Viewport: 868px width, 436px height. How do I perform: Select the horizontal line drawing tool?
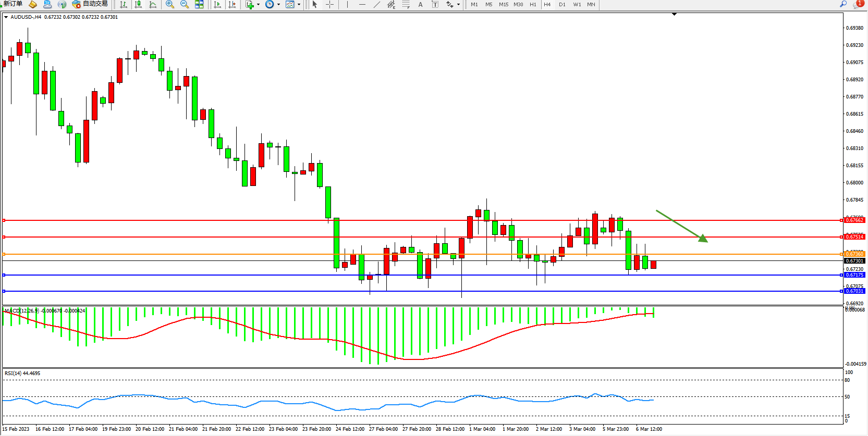point(362,4)
